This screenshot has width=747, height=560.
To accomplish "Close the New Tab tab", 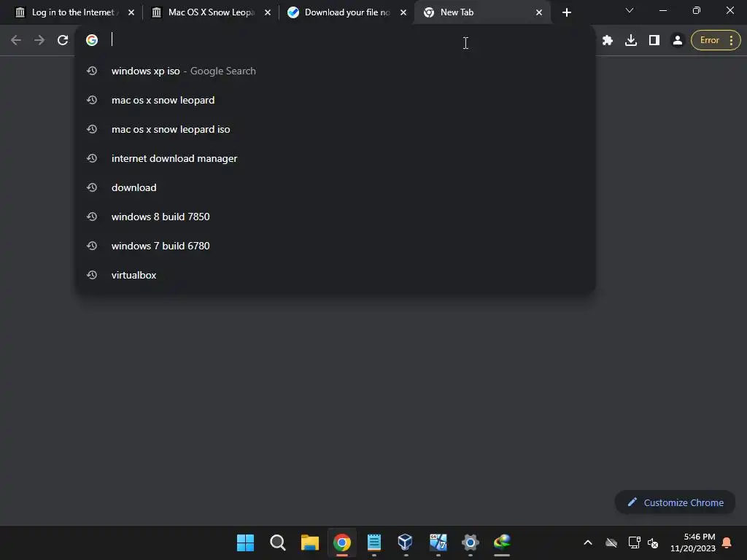I will (539, 12).
